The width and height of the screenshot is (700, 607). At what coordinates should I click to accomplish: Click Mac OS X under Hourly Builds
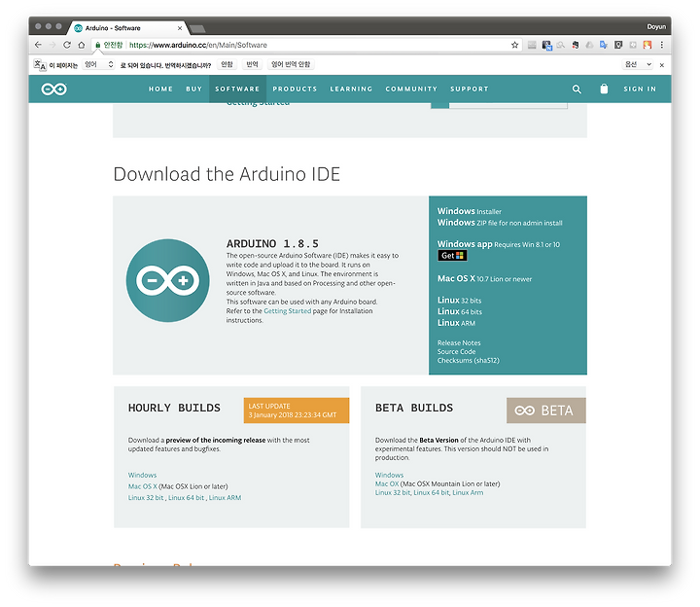click(142, 486)
